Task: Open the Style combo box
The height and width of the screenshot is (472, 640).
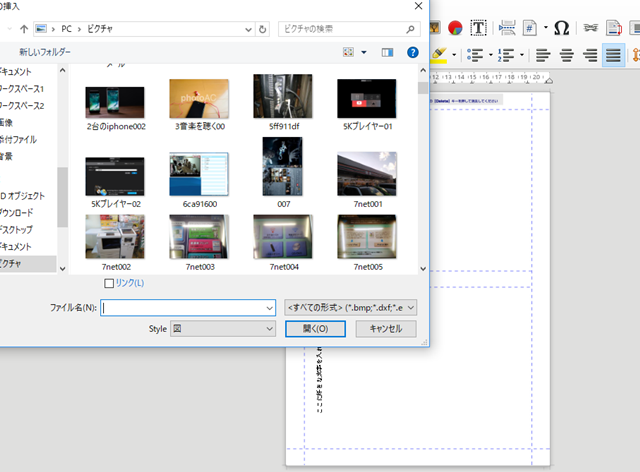Action: [x=223, y=329]
